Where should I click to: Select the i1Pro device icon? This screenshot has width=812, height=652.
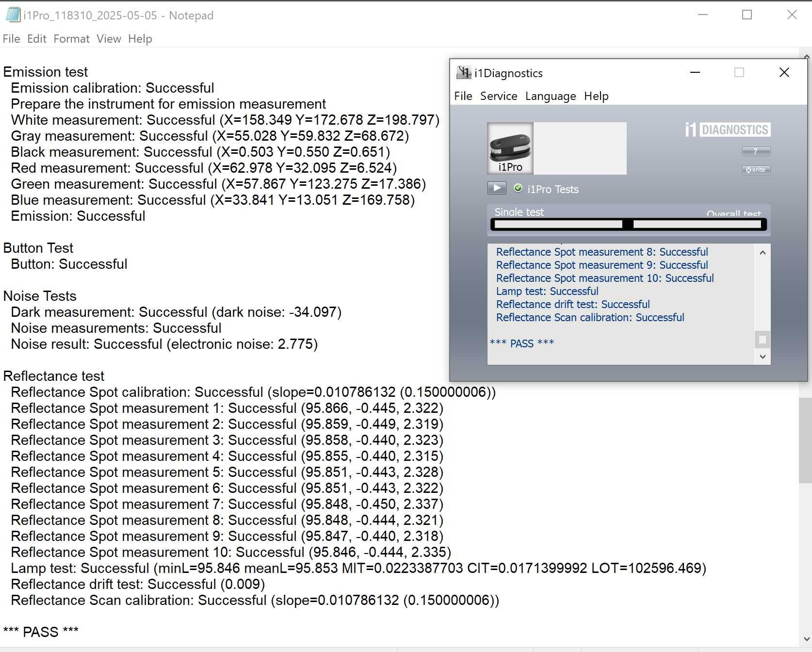(x=510, y=148)
